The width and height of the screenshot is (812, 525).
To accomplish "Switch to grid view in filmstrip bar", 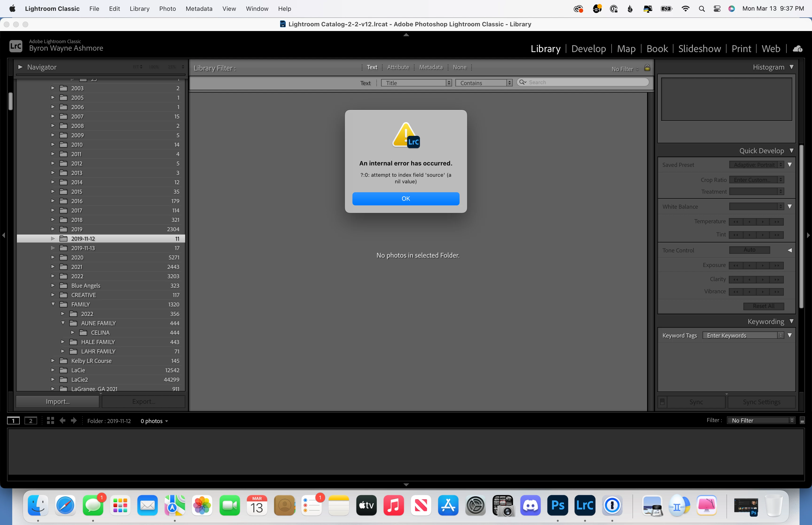I will pyautogui.click(x=51, y=420).
